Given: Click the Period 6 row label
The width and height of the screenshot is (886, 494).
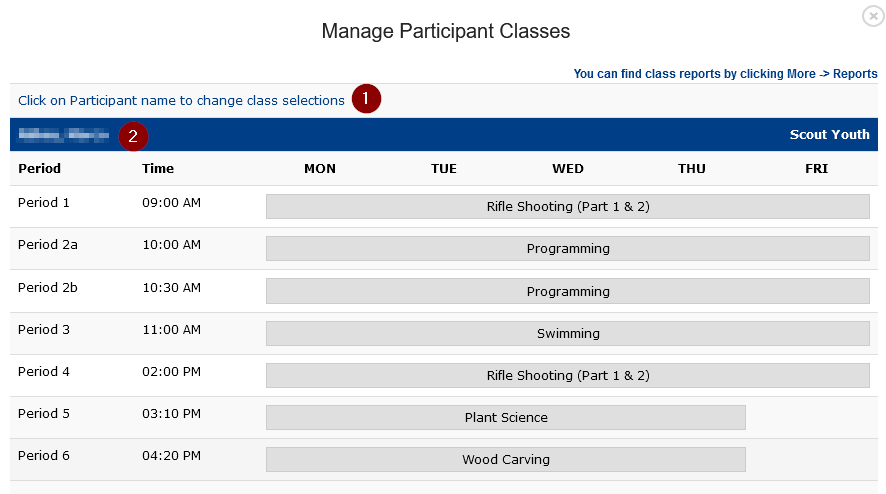Looking at the screenshot, I should click(x=44, y=456).
